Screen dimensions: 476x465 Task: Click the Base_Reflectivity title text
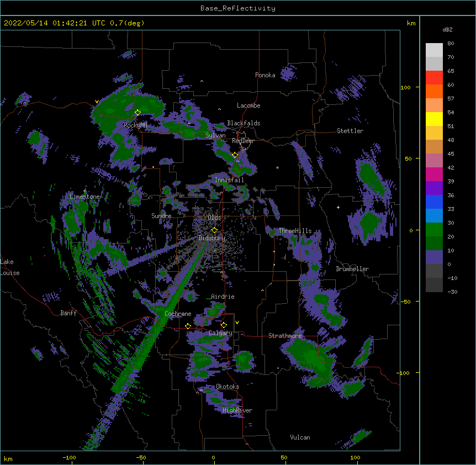click(238, 8)
